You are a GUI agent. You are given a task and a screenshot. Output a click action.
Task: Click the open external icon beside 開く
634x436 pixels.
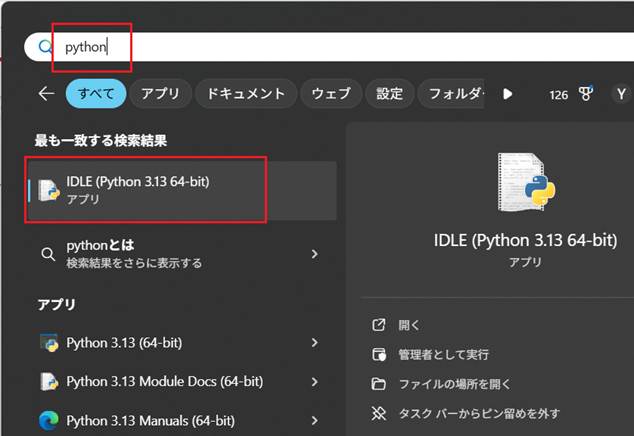(379, 325)
